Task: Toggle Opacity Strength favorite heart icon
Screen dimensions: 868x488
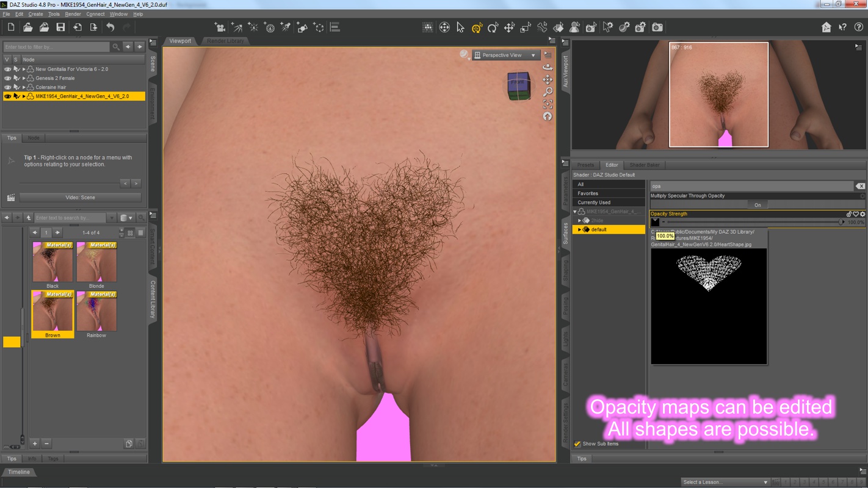Action: (856, 214)
